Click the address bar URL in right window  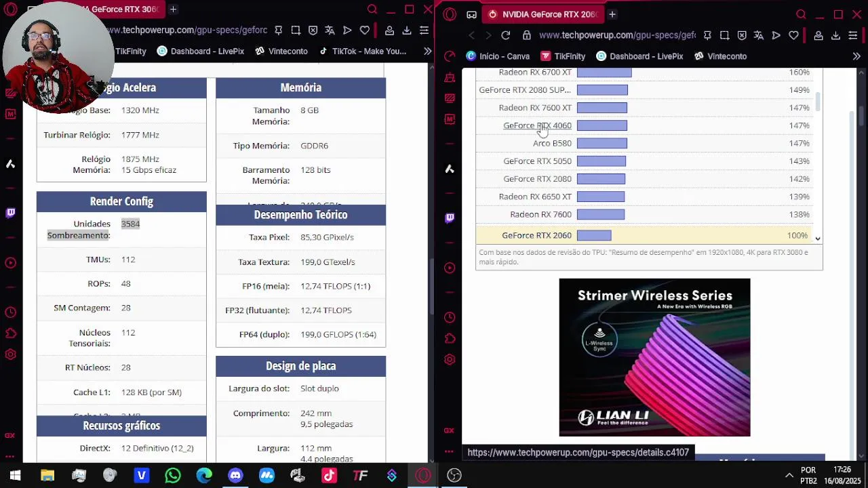[x=617, y=35]
